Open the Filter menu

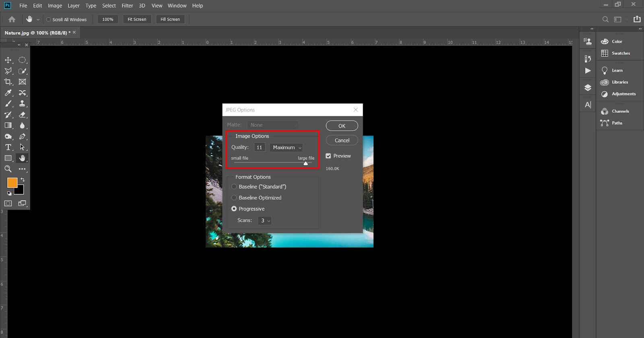pos(128,6)
